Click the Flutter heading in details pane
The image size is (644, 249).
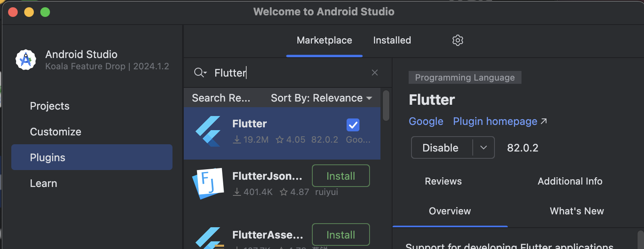point(432,100)
